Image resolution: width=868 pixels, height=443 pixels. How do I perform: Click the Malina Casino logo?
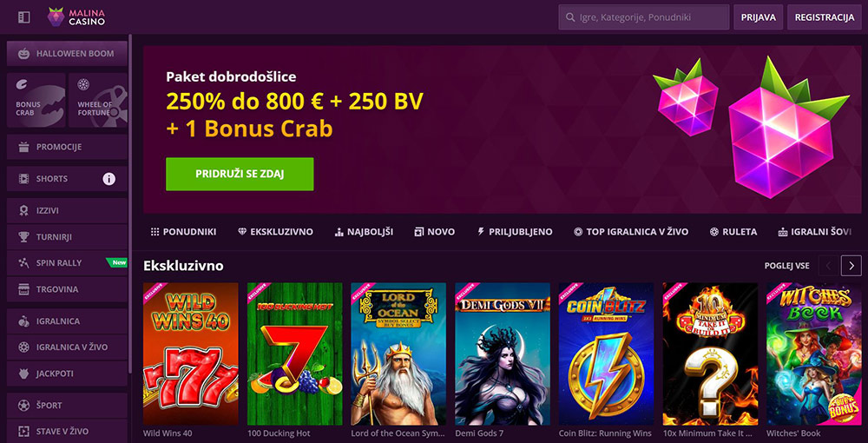[x=76, y=17]
